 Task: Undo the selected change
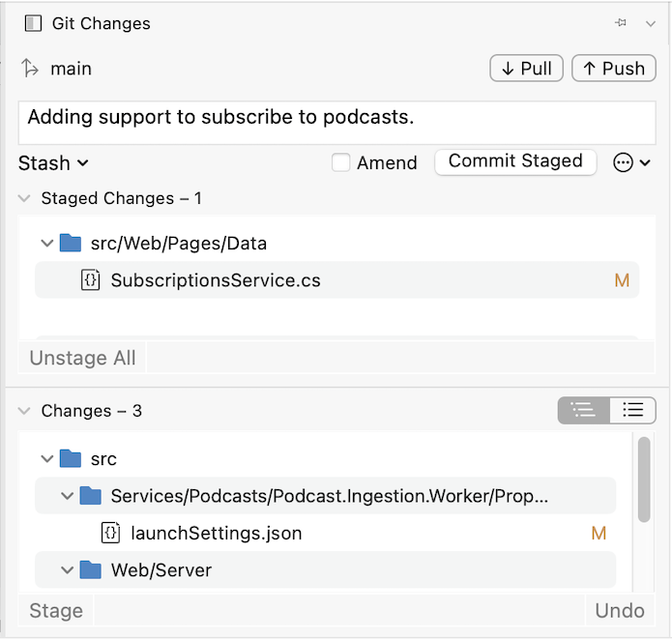(620, 610)
